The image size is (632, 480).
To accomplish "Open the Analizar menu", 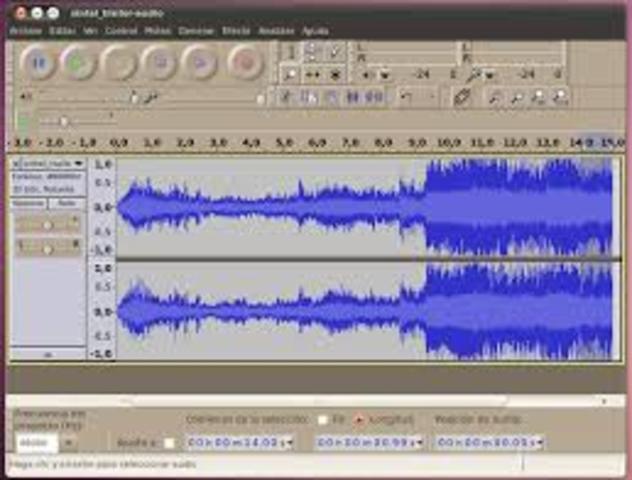I will point(276,31).
